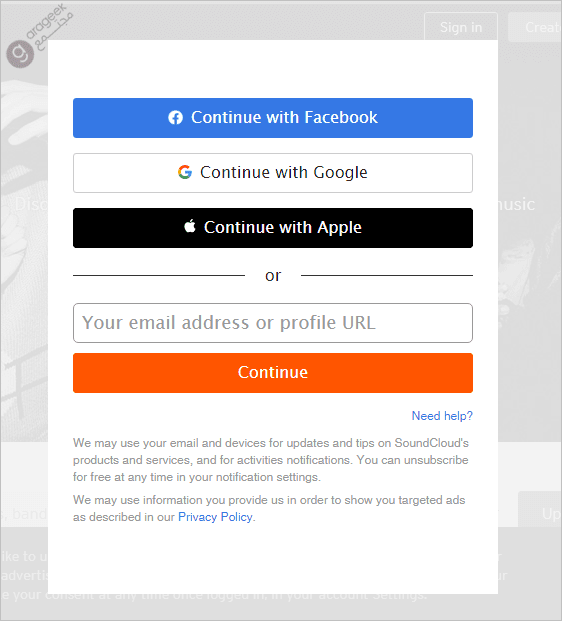Choose Continue with Facebook
Image resolution: width=562 pixels, height=621 pixels.
pos(273,118)
